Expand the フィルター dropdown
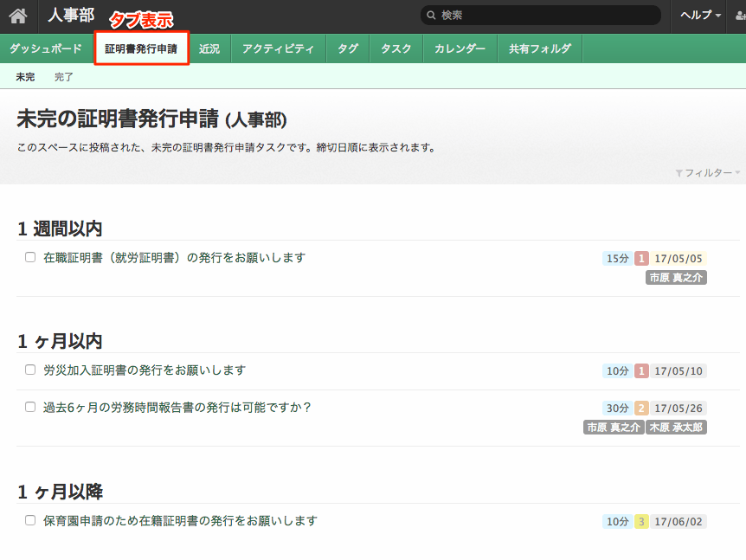The image size is (746, 560). [709, 173]
